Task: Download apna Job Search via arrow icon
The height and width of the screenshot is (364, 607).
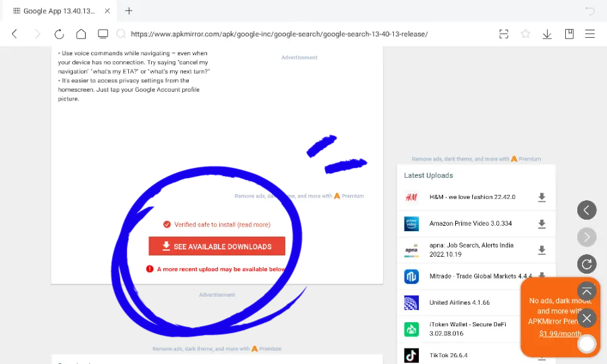Action: [542, 250]
